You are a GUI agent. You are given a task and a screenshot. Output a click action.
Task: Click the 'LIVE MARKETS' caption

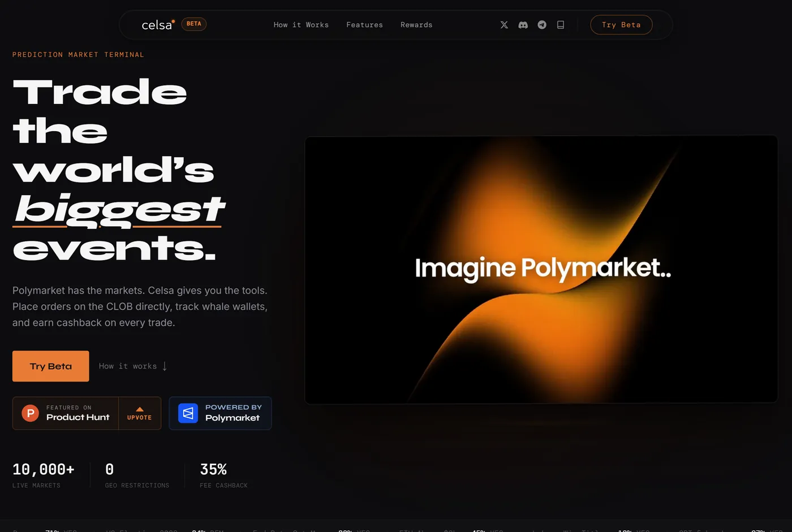[x=36, y=486]
